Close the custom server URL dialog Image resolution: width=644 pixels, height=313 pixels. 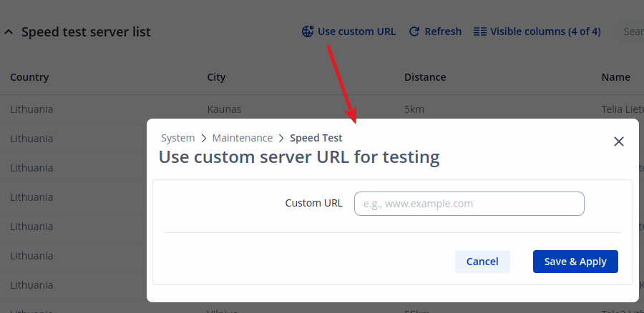pos(619,141)
